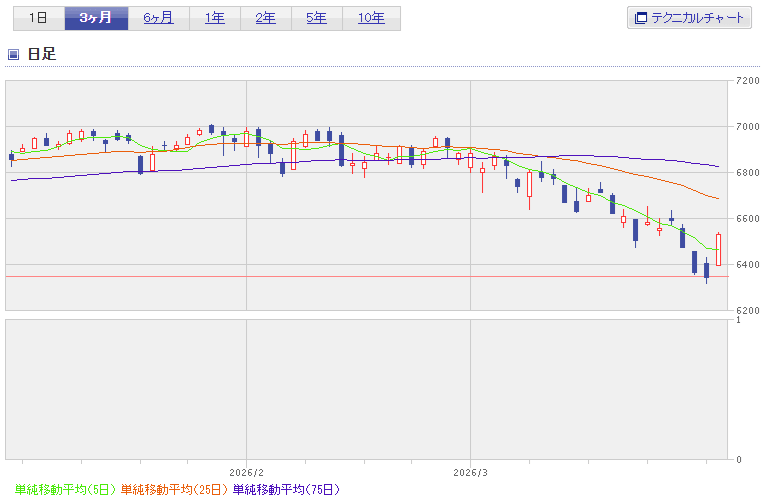Click the latest red candlestick at far right

[x=718, y=250]
